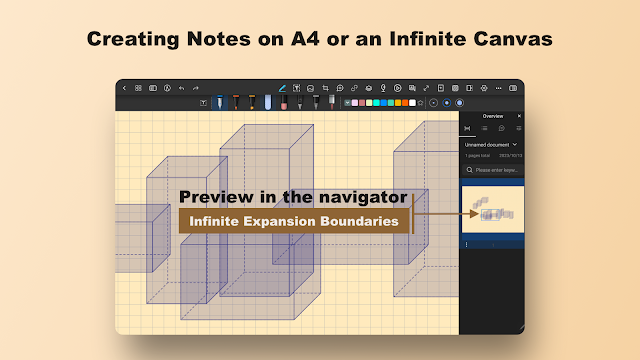Click the keyword search field
Image resolution: width=640 pixels, height=360 pixels.
pyautogui.click(x=493, y=170)
